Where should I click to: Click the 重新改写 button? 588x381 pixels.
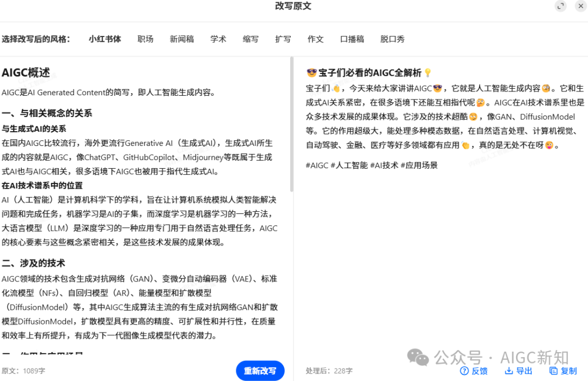click(x=260, y=371)
